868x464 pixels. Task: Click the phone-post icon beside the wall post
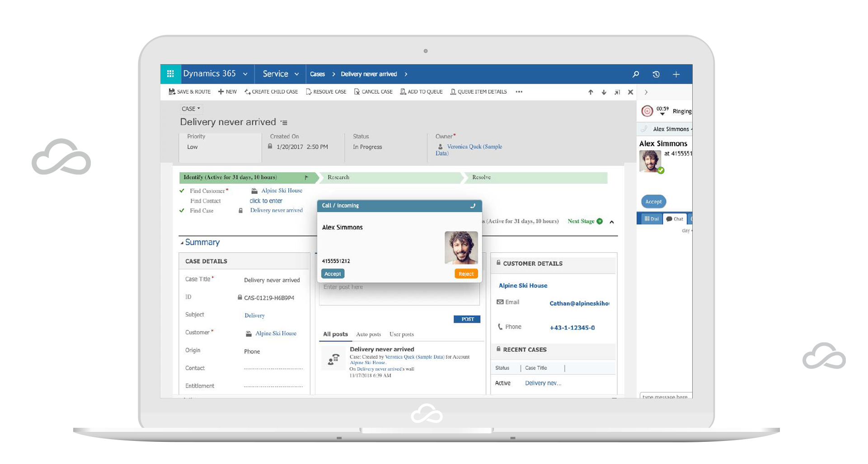[333, 360]
